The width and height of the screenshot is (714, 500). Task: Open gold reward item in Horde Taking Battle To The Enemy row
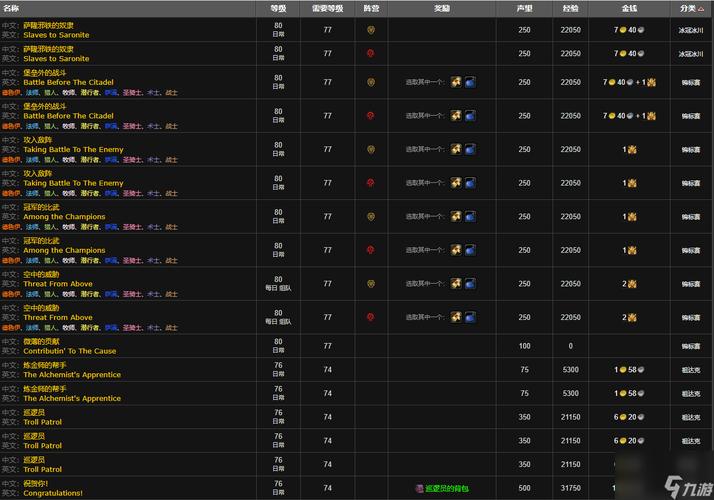click(456, 183)
